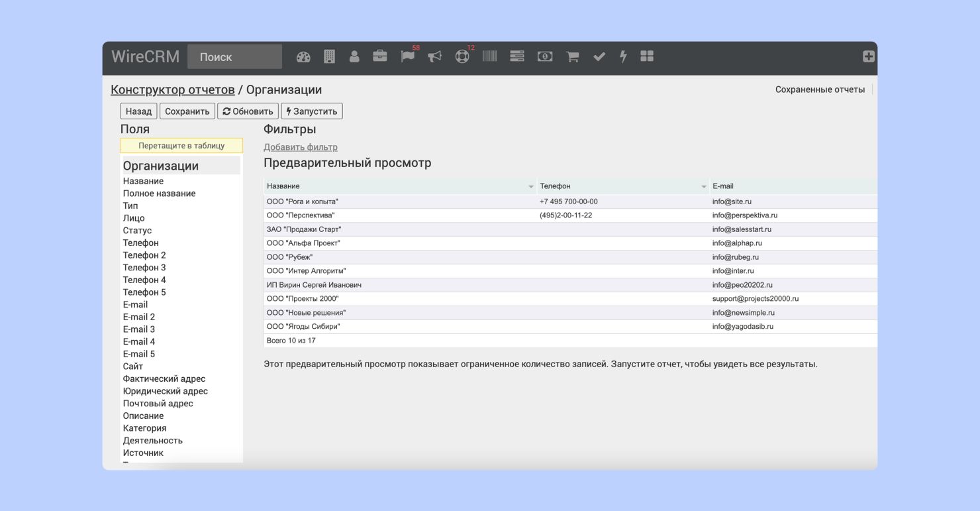This screenshot has height=511, width=980.
Task: Open the megaphone icon in navbar
Action: click(x=434, y=57)
